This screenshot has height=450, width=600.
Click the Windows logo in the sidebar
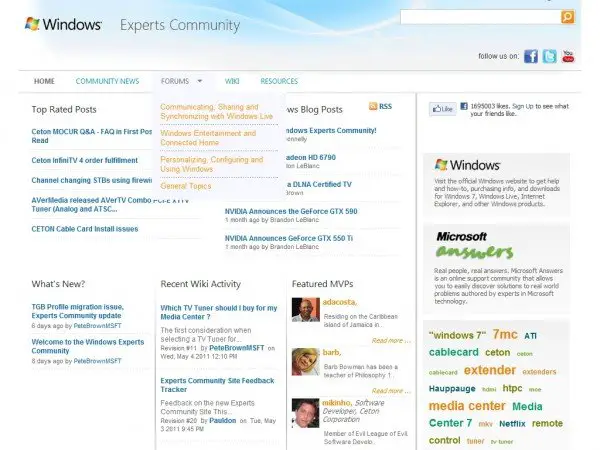pyautogui.click(x=467, y=165)
